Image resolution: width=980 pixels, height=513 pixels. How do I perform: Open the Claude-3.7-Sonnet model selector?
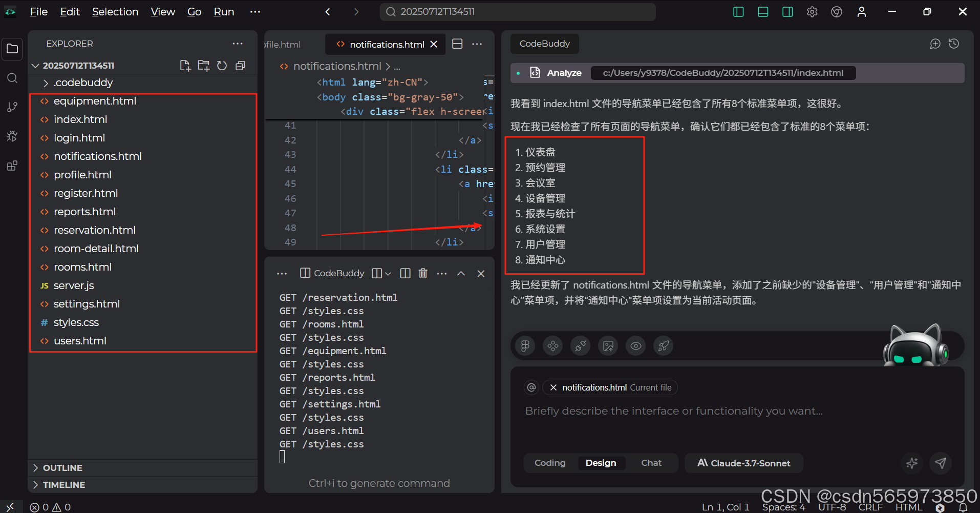click(743, 463)
